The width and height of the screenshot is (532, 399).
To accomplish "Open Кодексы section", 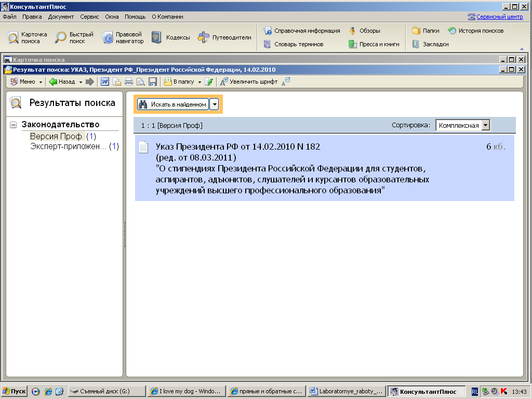I will tap(170, 37).
